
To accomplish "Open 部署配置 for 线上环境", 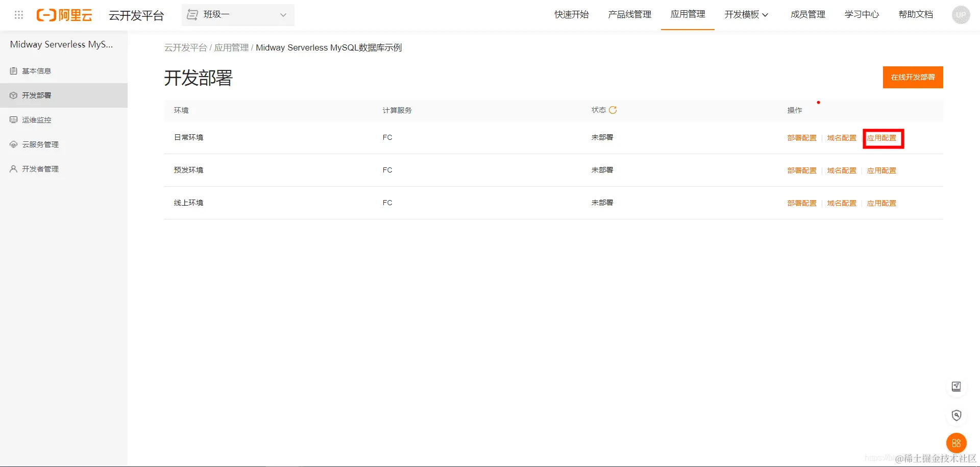I will [802, 203].
